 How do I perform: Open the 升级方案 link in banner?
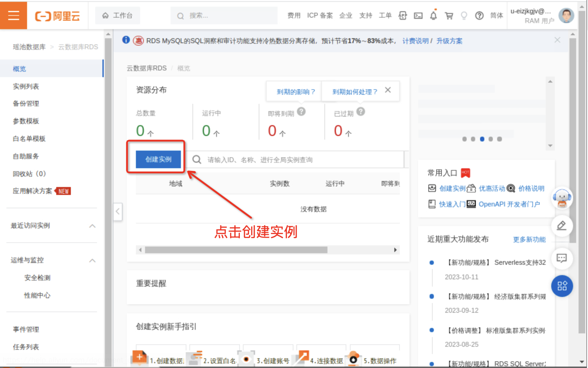coord(449,41)
